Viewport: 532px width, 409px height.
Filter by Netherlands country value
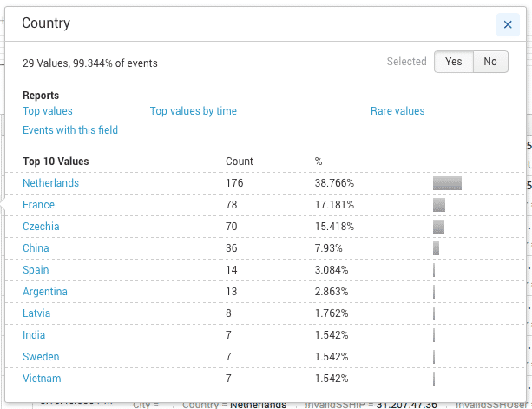pos(50,183)
